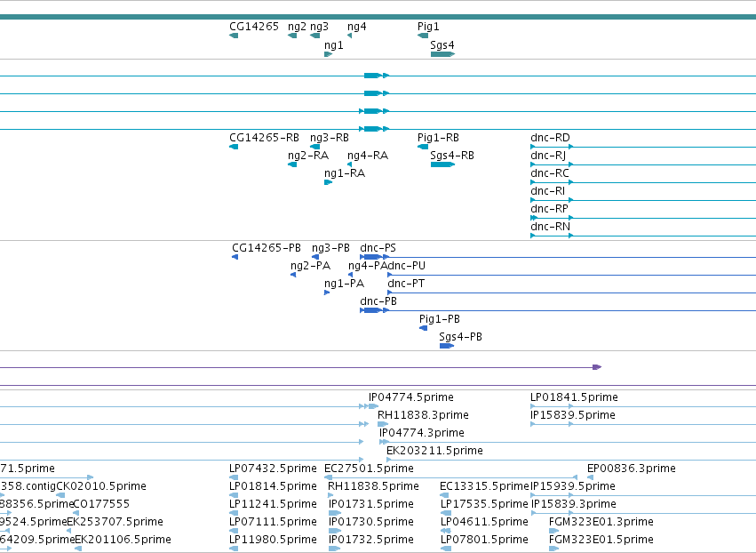Click EST FGM323E01.3prime
756x553 pixels.
pyautogui.click(x=601, y=522)
